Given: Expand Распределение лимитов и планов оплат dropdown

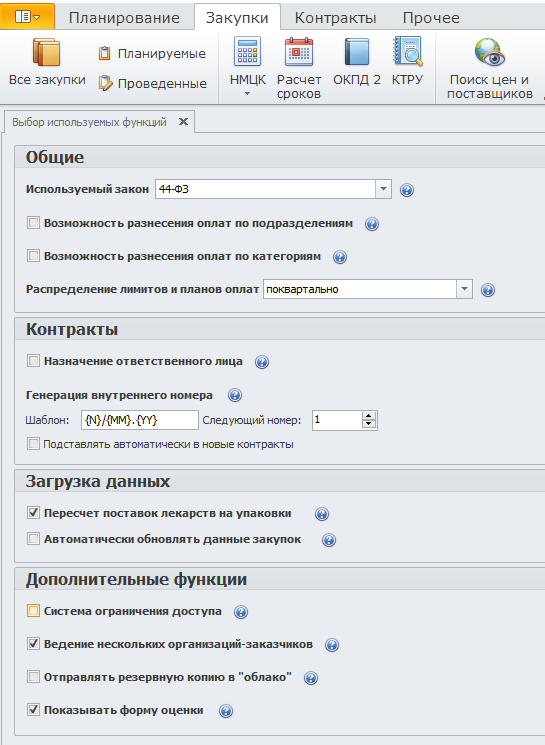Looking at the screenshot, I should (x=464, y=289).
